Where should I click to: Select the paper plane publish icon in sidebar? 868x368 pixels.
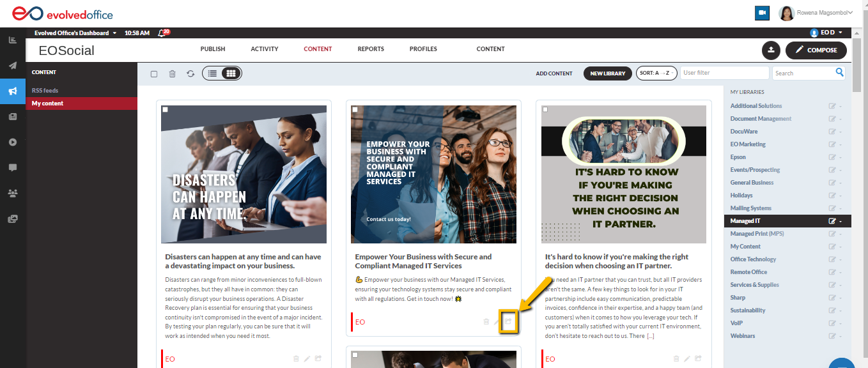(13, 65)
